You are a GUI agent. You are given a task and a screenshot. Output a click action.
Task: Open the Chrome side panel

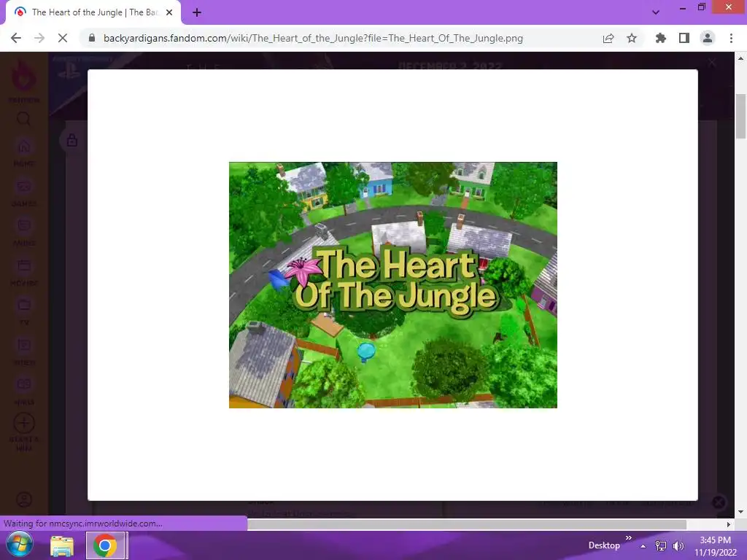coord(684,38)
